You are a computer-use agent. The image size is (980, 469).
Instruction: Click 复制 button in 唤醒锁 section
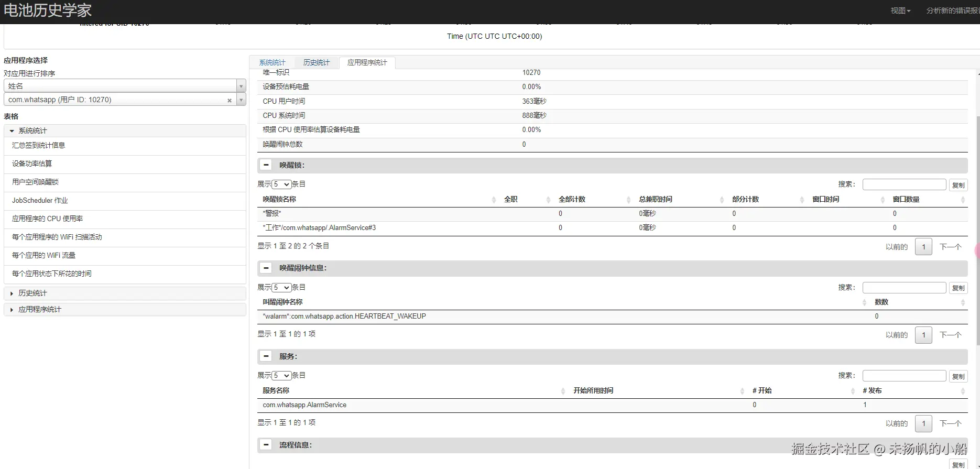coord(958,185)
